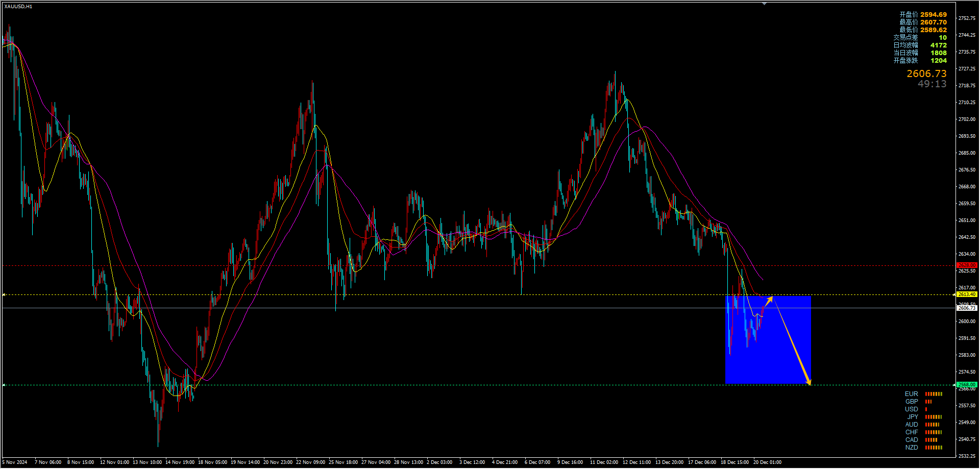Image resolution: width=980 pixels, height=469 pixels.
Task: Click the 最高价 label
Action: tap(909, 22)
